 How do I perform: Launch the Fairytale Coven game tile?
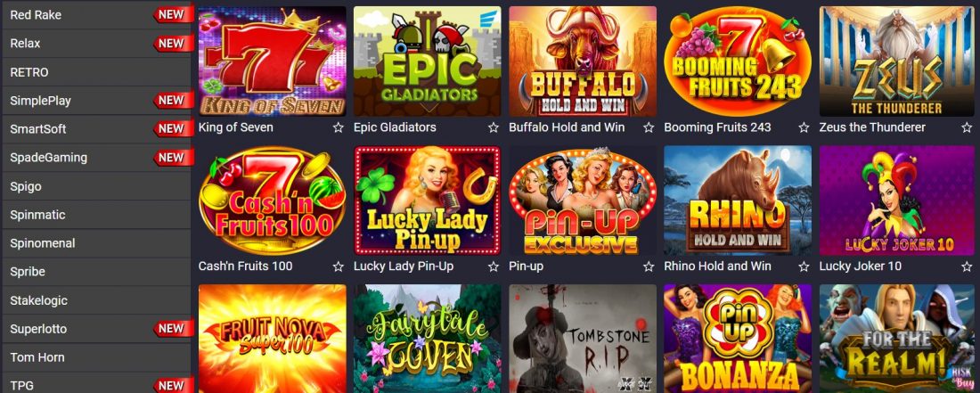coord(428,339)
